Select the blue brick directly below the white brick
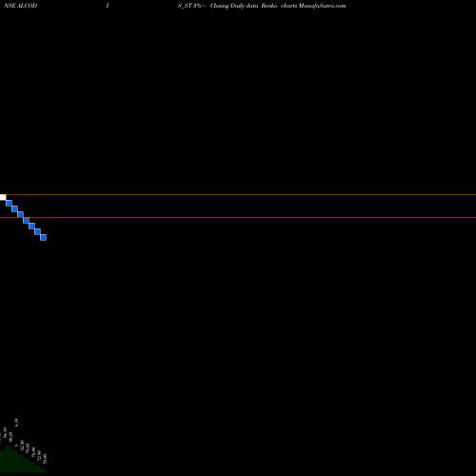 pyautogui.click(x=9, y=203)
